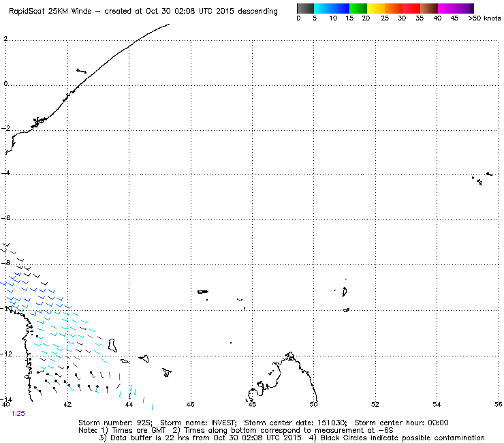Click the latitude axis label -4

click(x=5, y=173)
